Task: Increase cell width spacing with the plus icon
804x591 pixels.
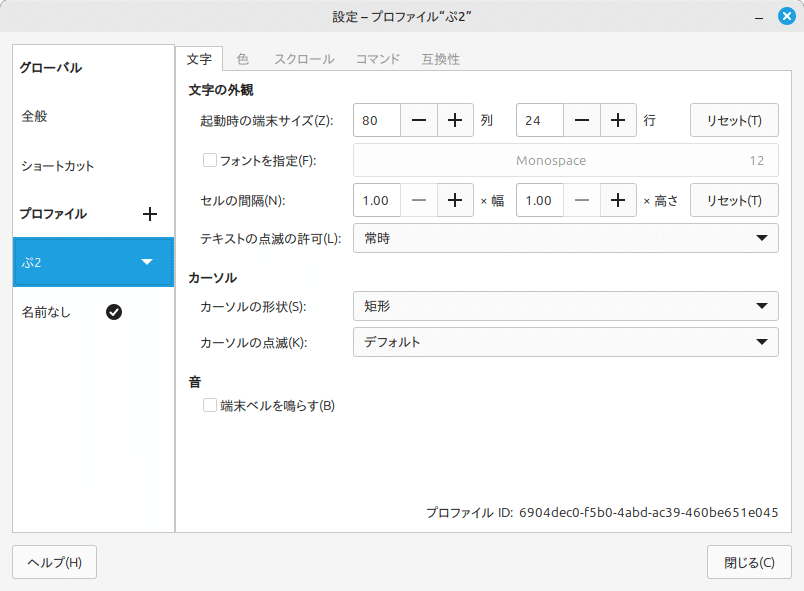Action: [455, 200]
